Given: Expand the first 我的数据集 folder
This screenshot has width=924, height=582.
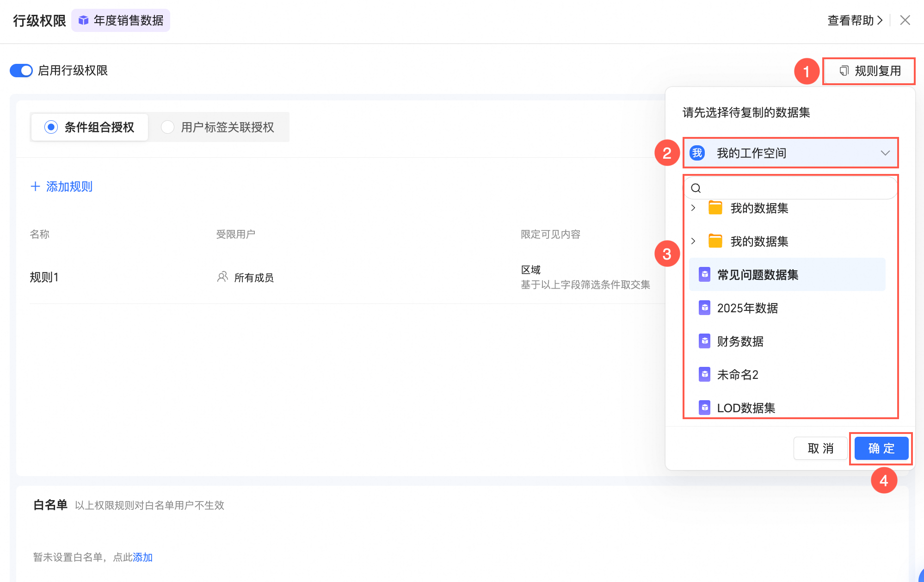Looking at the screenshot, I should 693,208.
